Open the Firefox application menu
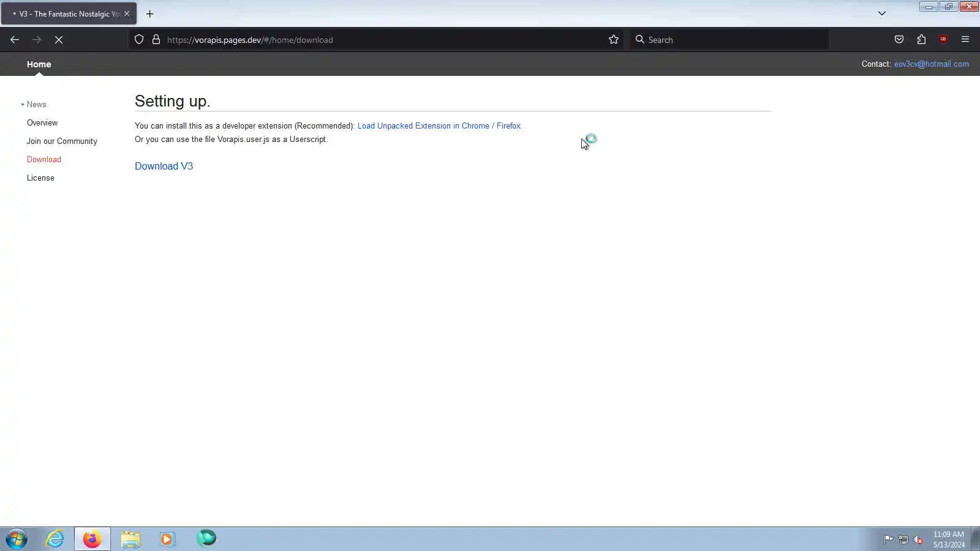Viewport: 980px width, 551px height. [965, 40]
